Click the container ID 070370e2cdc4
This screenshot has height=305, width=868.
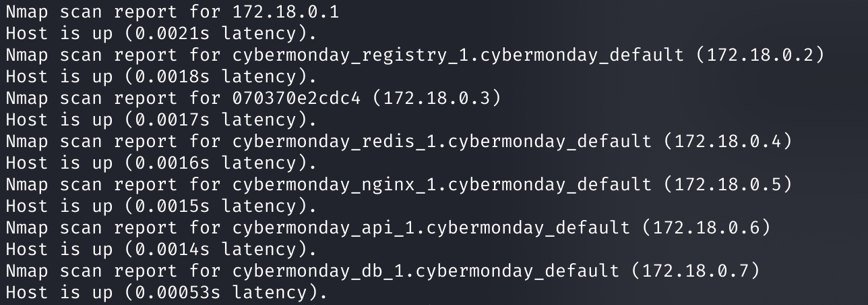click(x=297, y=98)
